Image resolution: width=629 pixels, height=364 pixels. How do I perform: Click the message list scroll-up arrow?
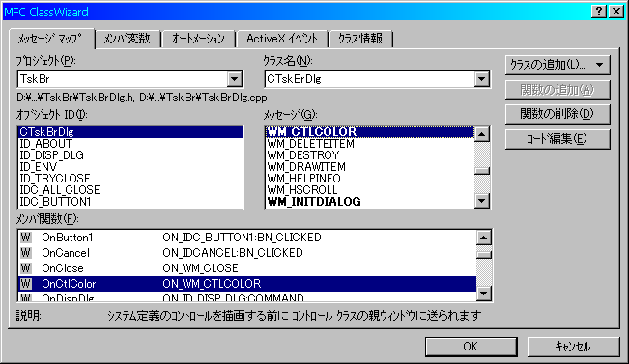pos(482,134)
